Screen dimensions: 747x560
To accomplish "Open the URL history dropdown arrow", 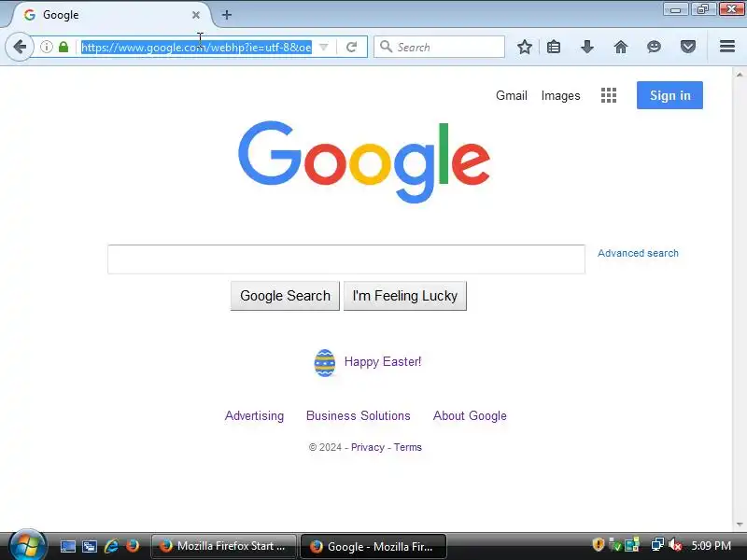I will [323, 47].
